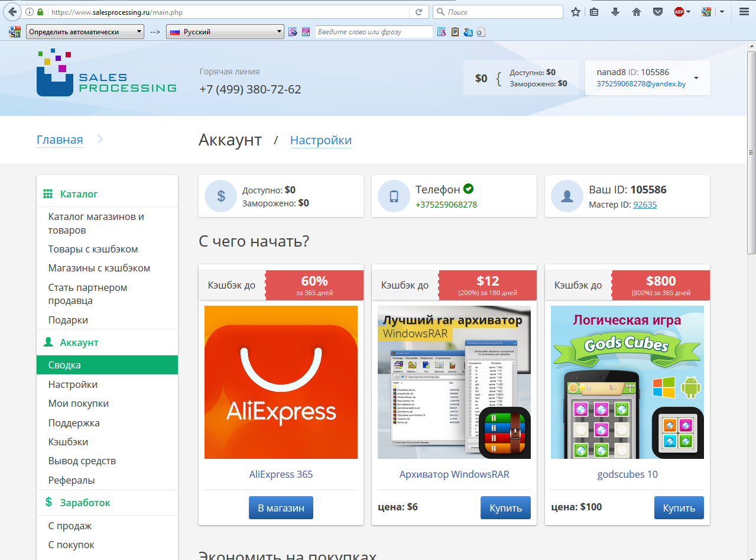Show site information via the info icon
Screen dimensions: 756x560
click(x=30, y=12)
